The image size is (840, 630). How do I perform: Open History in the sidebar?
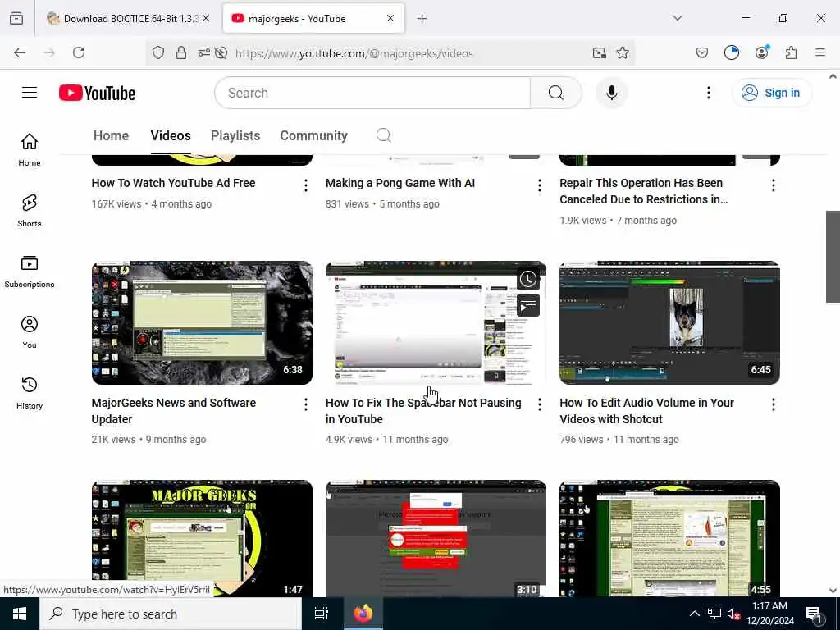pos(30,393)
